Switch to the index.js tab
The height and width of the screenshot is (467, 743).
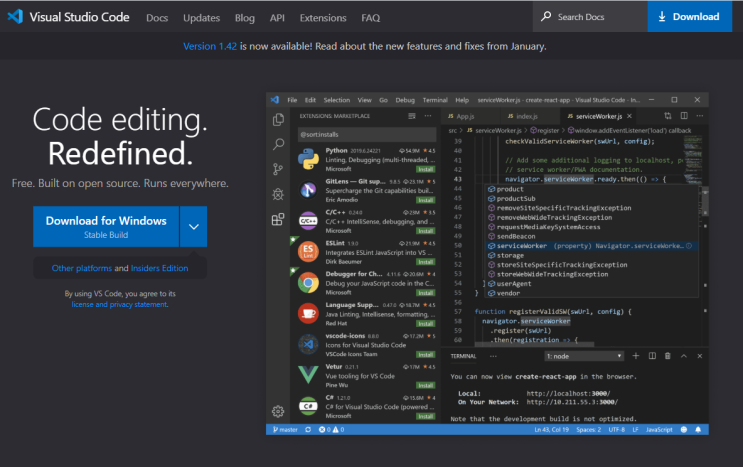tap(527, 116)
